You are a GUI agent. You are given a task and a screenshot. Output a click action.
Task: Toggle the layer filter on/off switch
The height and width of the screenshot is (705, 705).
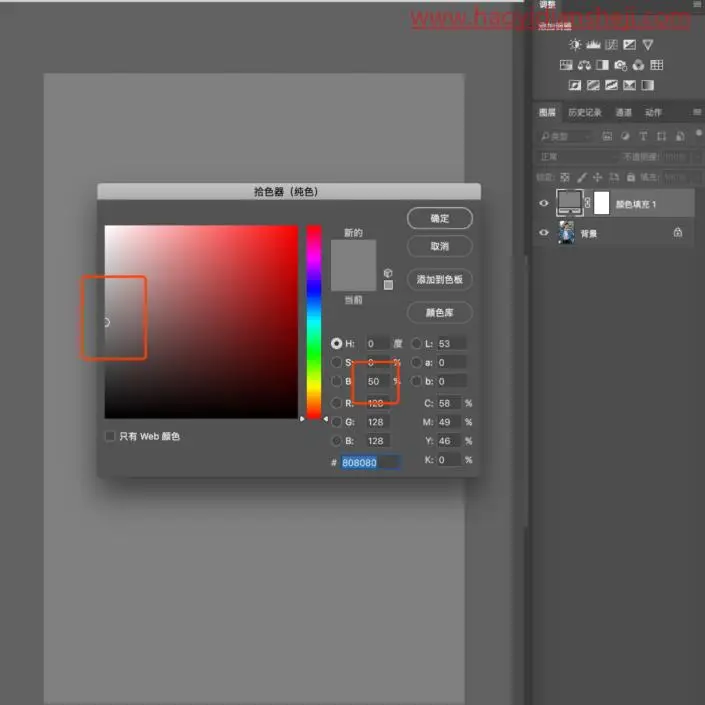pyautogui.click(x=699, y=133)
